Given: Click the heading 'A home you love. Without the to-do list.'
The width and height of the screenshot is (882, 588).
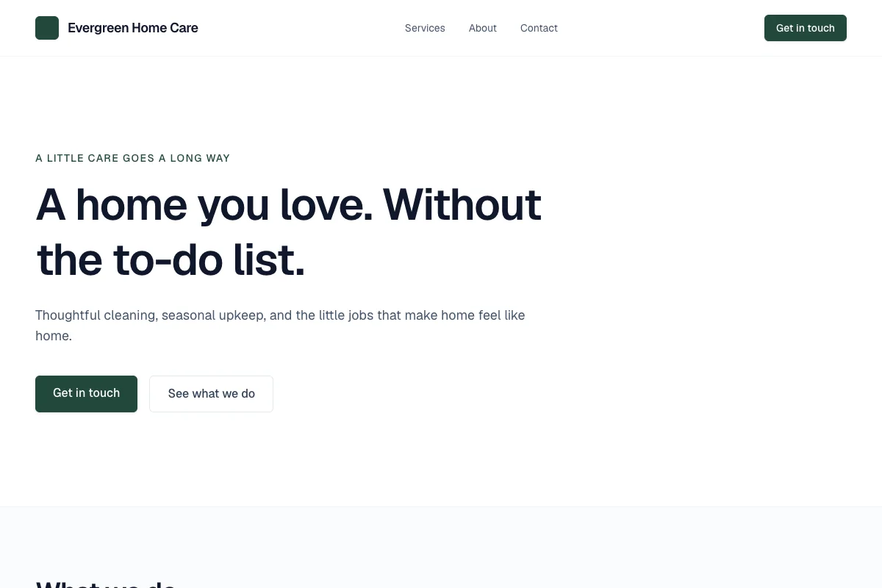Looking at the screenshot, I should (x=289, y=232).
